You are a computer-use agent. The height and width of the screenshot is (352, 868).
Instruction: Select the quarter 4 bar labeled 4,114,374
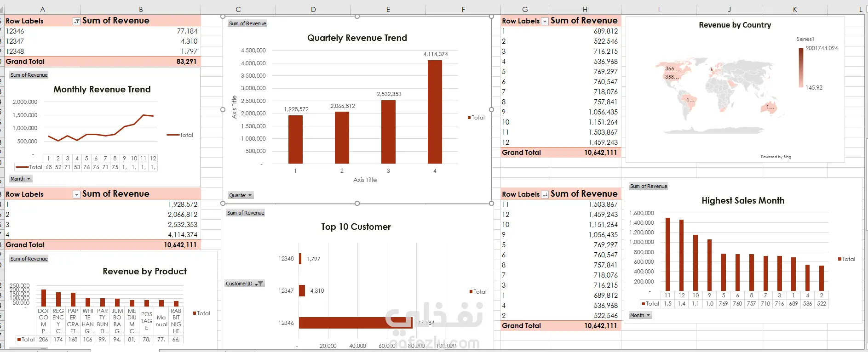point(435,112)
